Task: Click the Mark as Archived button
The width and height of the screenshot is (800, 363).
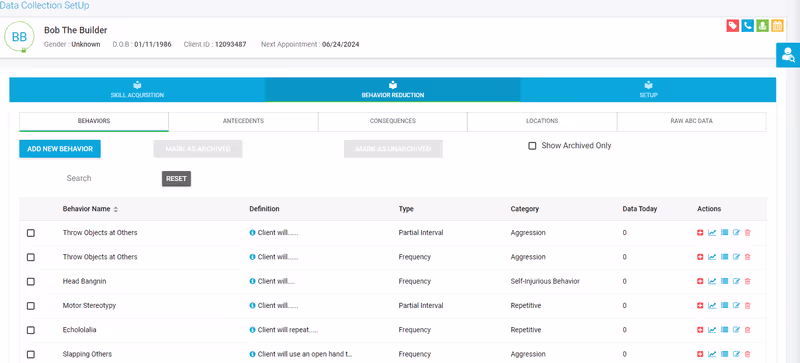Action: (x=198, y=149)
